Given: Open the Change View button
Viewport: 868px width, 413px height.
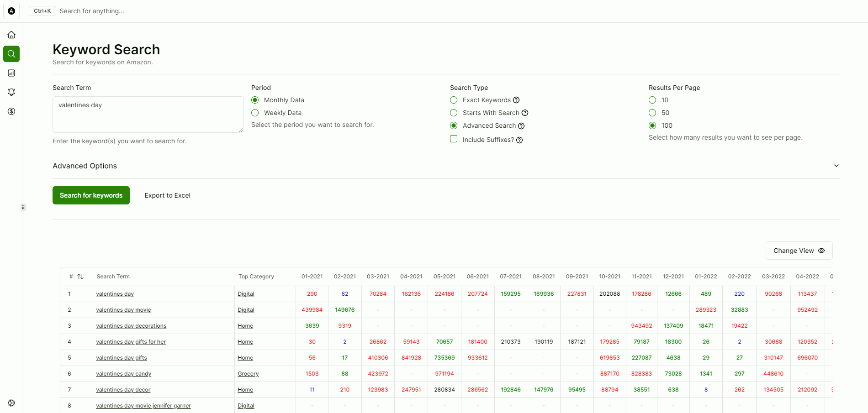Looking at the screenshot, I should coord(799,251).
